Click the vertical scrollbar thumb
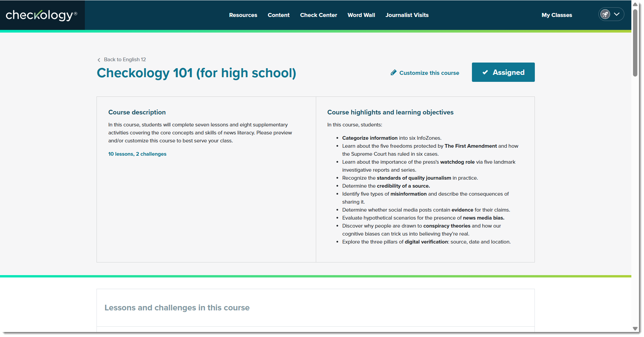 pos(635,43)
